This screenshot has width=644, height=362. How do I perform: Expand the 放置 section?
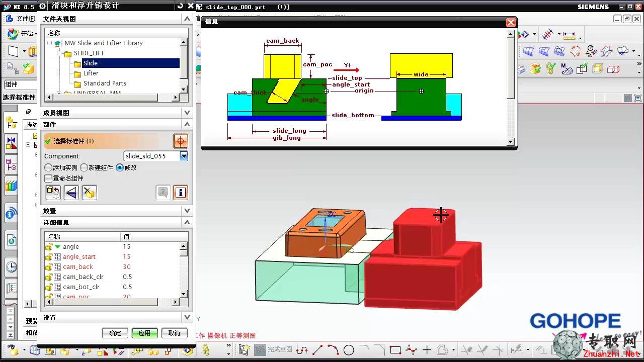(x=187, y=211)
